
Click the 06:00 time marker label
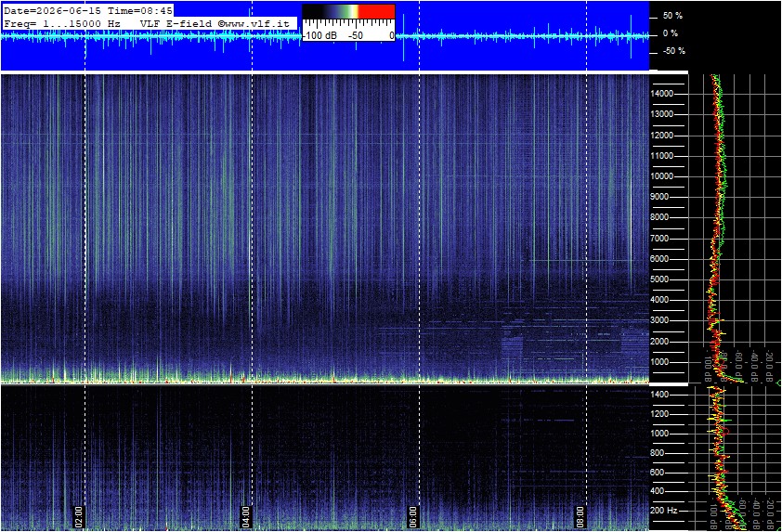point(412,516)
